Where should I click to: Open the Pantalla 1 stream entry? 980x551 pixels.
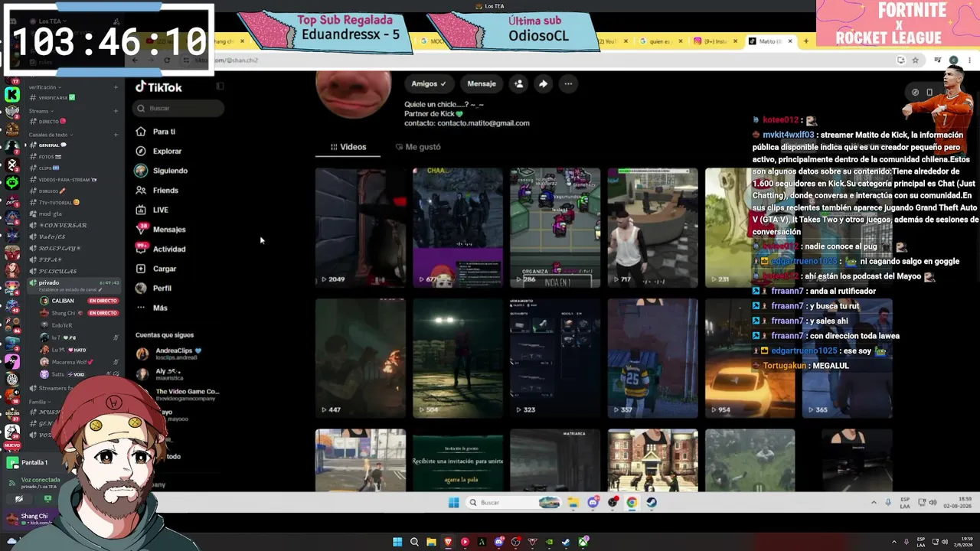point(34,462)
